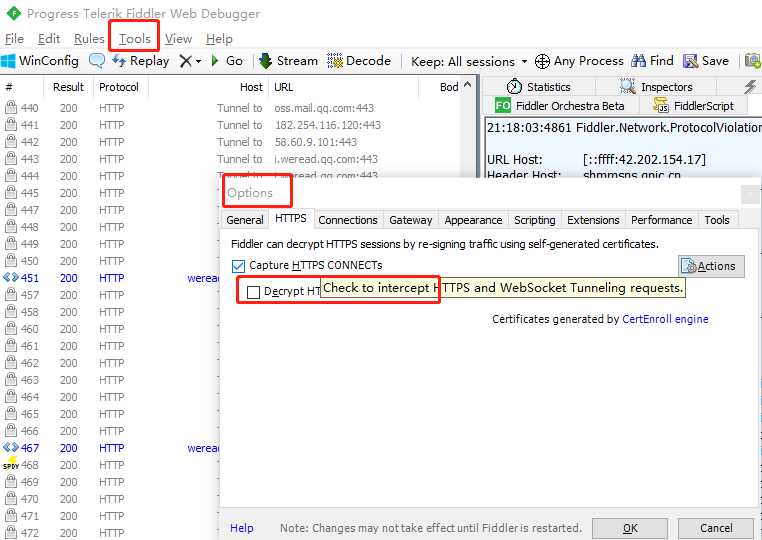762x540 pixels.
Task: Select session 440 lock icon row
Action: 11,107
